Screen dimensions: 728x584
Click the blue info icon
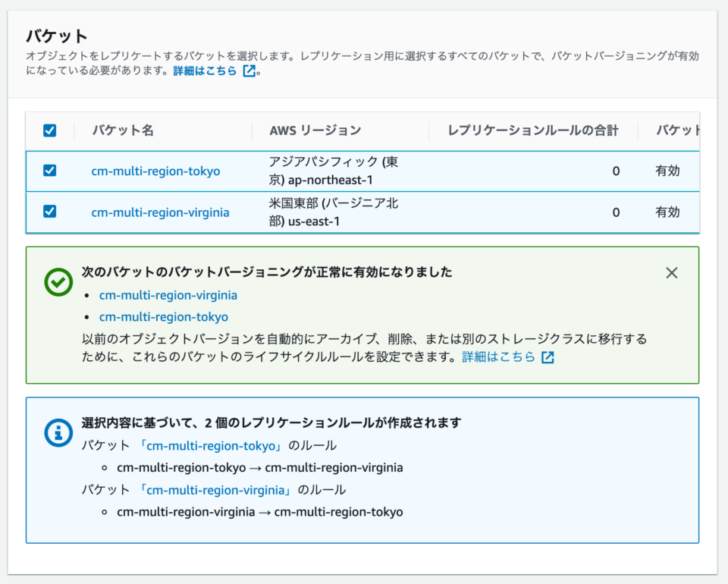[x=58, y=432]
